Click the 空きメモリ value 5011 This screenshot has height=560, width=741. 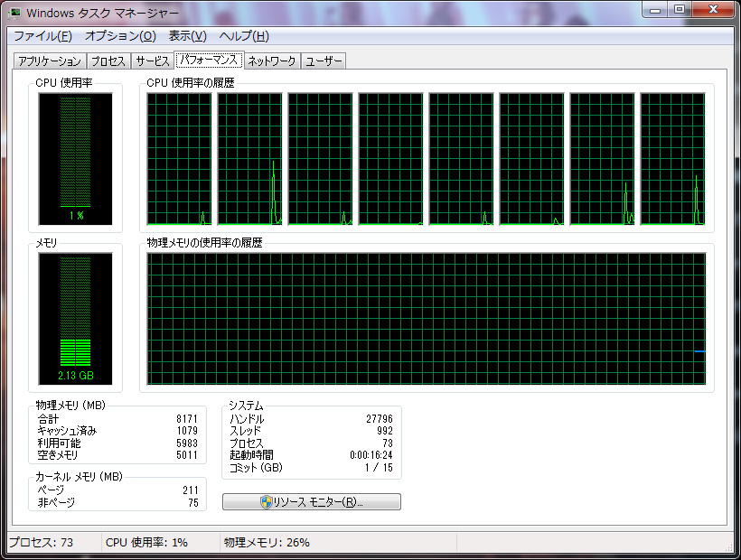coord(187,455)
